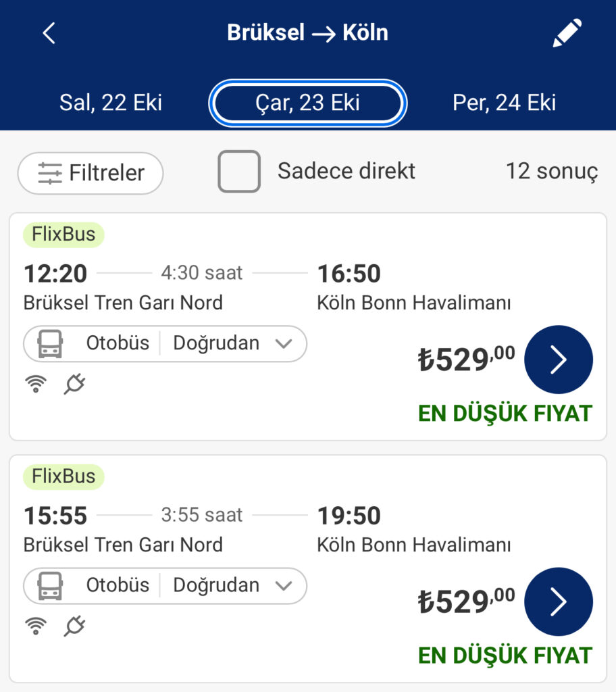Tap power plug icon on 12:20 trip

(74, 385)
